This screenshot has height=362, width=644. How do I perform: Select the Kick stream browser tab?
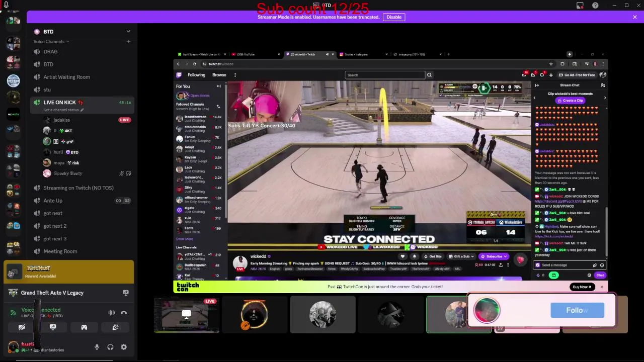point(201,54)
